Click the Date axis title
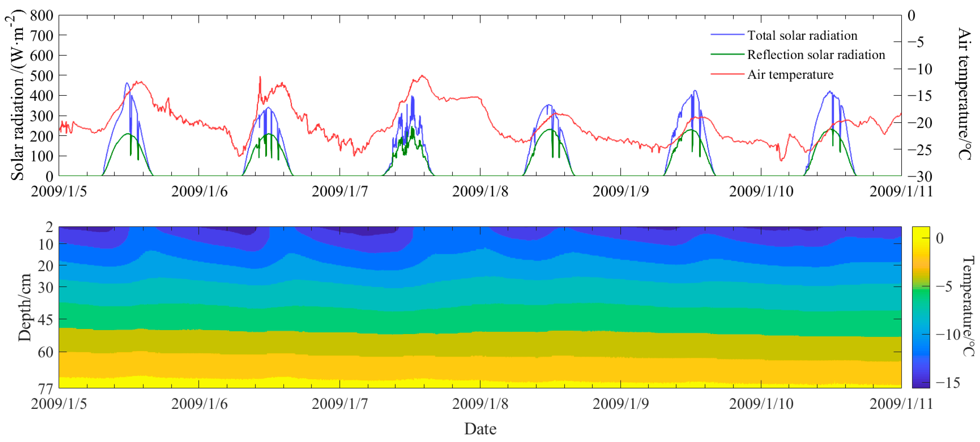 tap(480, 429)
